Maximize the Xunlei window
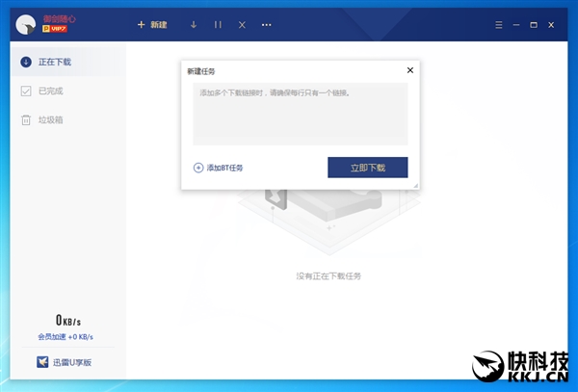The width and height of the screenshot is (578, 392). [534, 25]
